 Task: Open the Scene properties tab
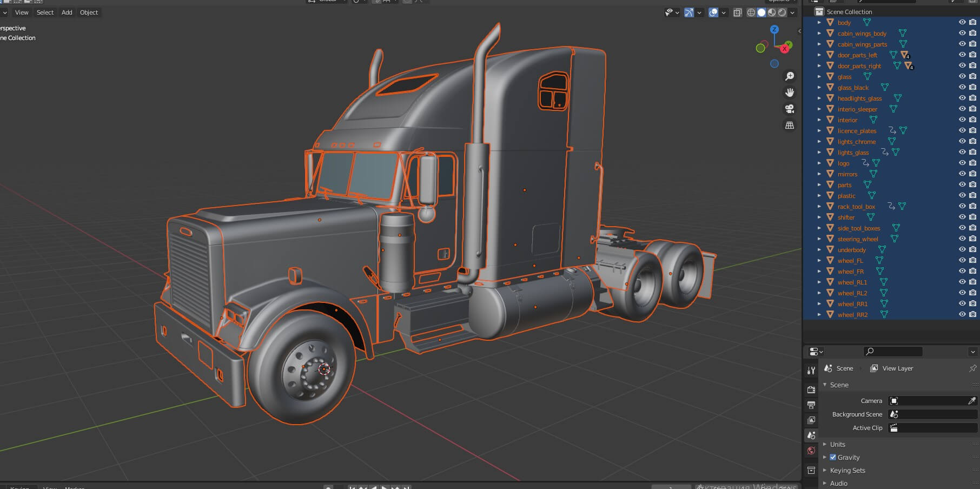(x=811, y=435)
